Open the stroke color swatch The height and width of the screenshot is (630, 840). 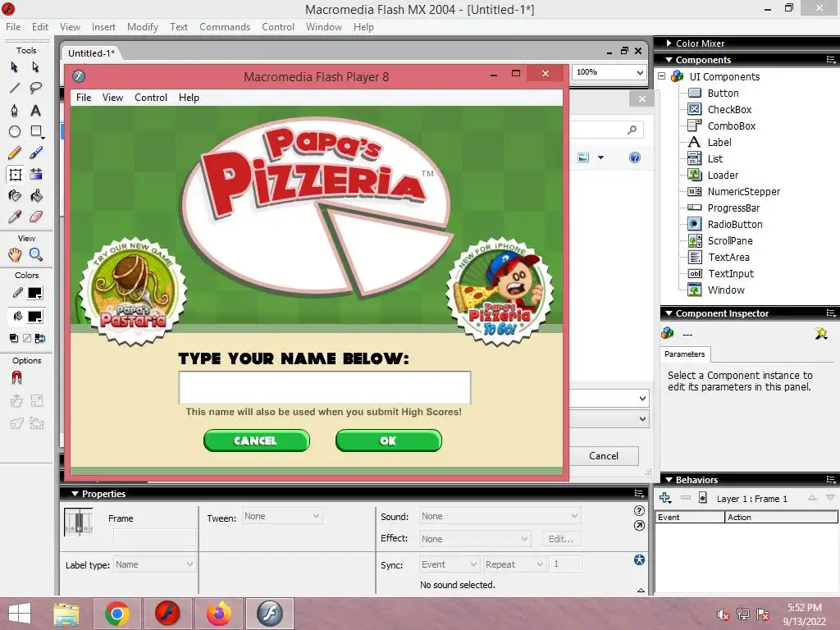pyautogui.click(x=35, y=293)
